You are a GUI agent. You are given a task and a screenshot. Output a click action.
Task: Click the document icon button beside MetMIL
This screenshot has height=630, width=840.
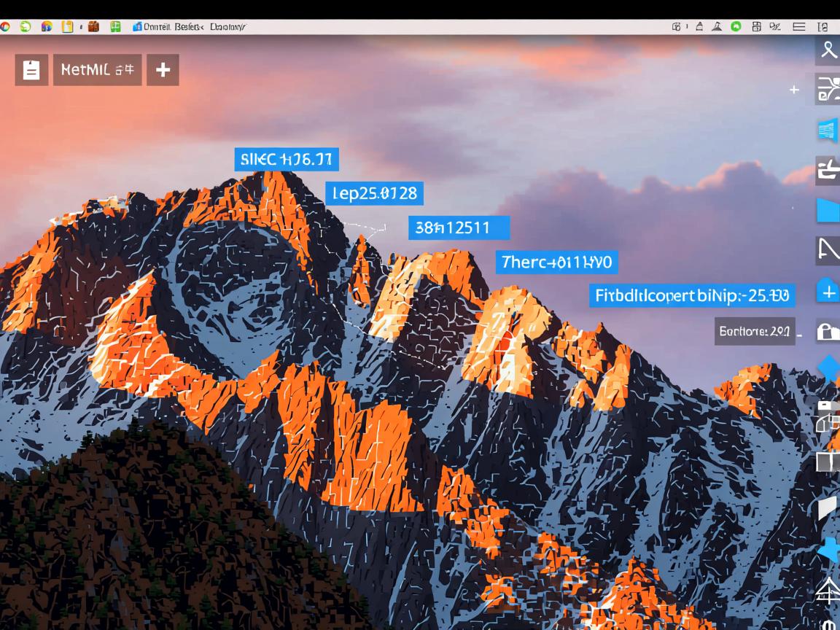point(31,70)
